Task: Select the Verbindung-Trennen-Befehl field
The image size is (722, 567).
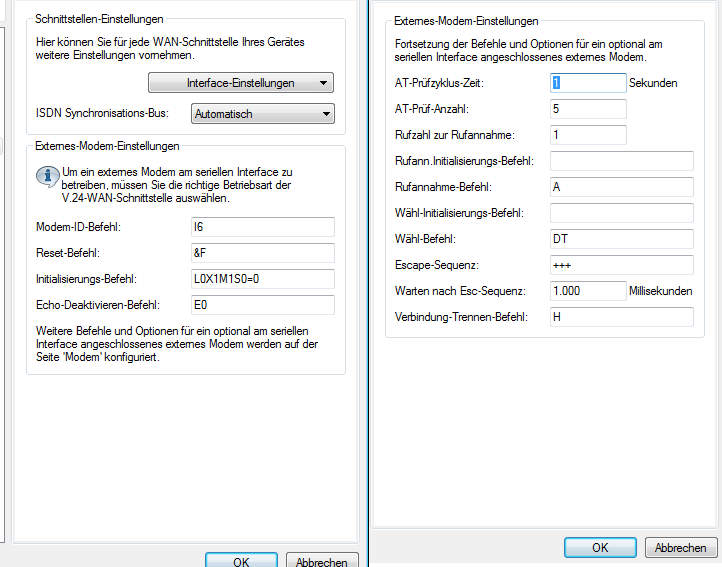Action: [x=621, y=317]
